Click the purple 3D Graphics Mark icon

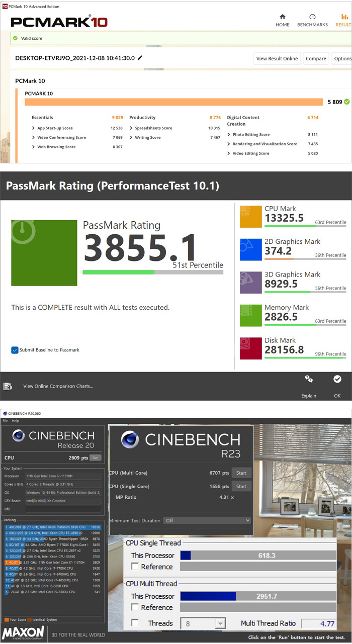click(x=250, y=283)
